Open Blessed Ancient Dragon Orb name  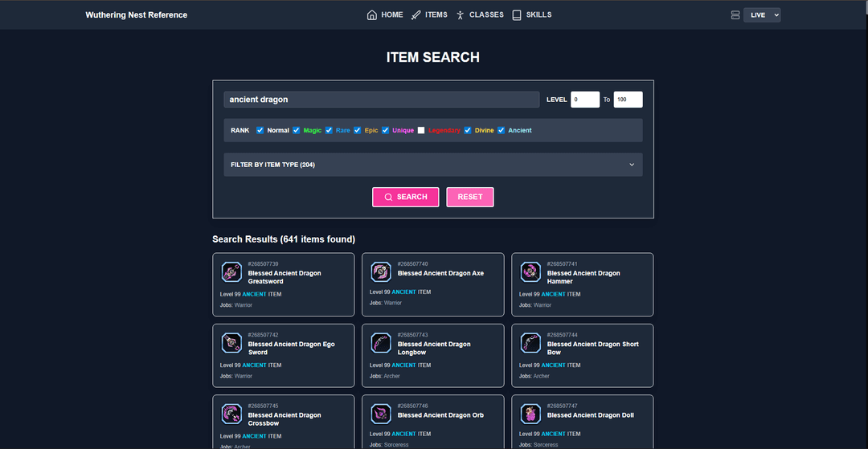click(440, 415)
